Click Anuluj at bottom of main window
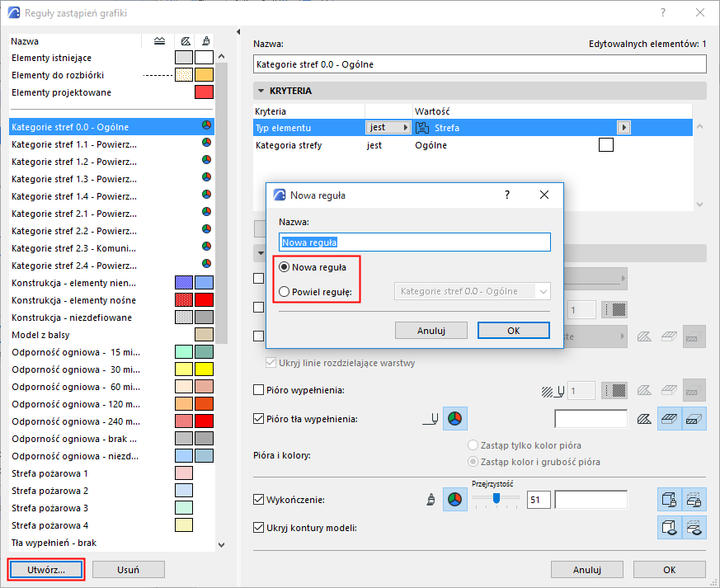Image resolution: width=720 pixels, height=588 pixels. click(587, 570)
